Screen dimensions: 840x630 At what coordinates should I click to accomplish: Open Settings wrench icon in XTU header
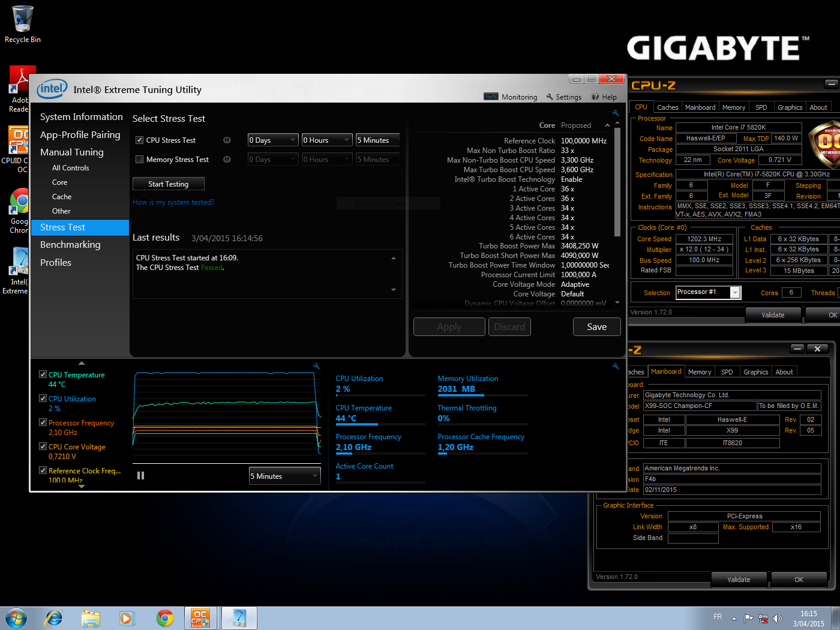coord(550,97)
